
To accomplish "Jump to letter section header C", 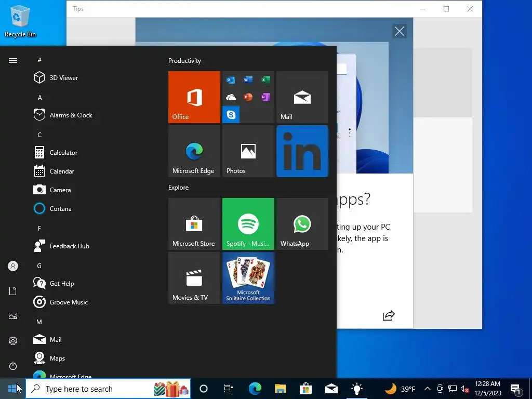I will 39,135.
